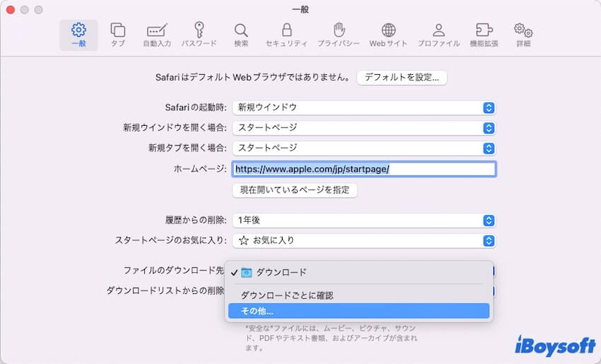The image size is (601, 364).
Task: Open the 新規ウインドウを開く場合 dropdown
Action: 363,128
